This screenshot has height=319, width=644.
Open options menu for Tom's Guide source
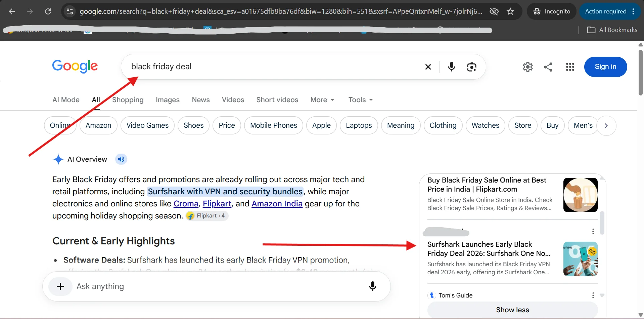click(x=593, y=295)
